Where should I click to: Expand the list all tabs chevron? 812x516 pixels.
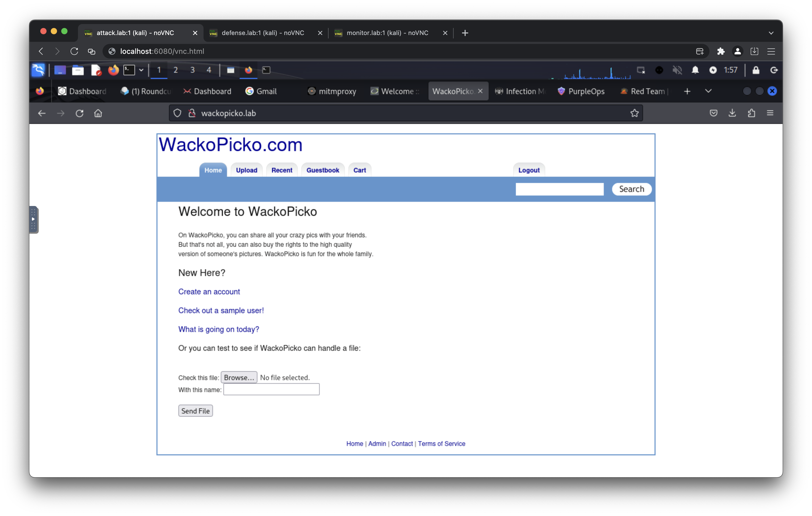pos(708,91)
